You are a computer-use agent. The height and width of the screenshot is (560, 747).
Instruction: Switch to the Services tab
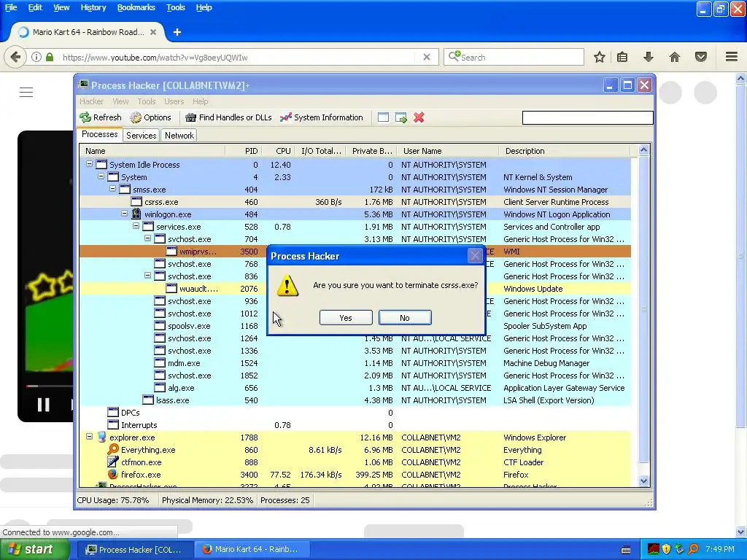(141, 135)
